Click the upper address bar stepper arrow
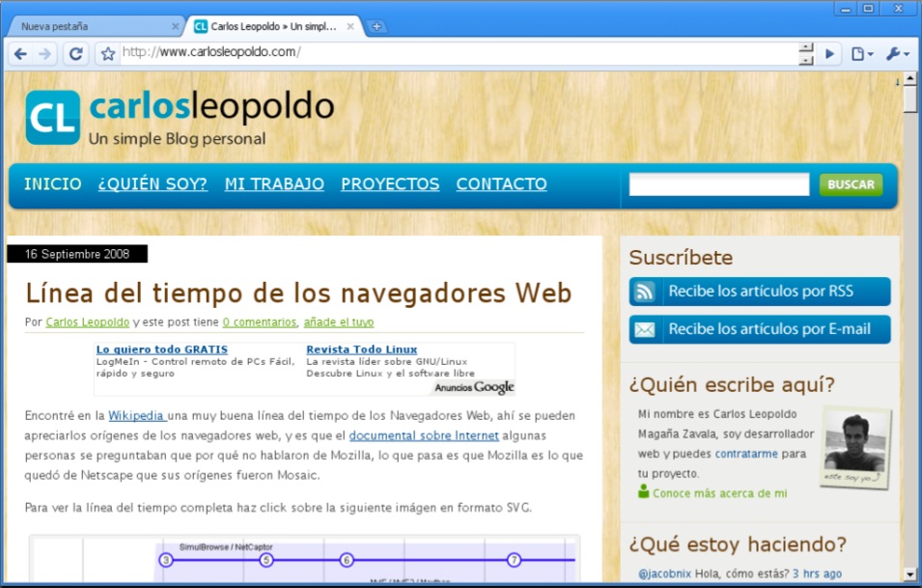The height and width of the screenshot is (588, 922). (x=806, y=47)
